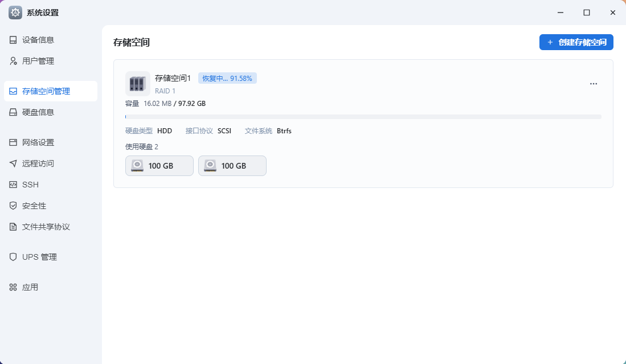This screenshot has height=364, width=626.
Task: Select the second 100 GB disk chip
Action: coord(232,166)
